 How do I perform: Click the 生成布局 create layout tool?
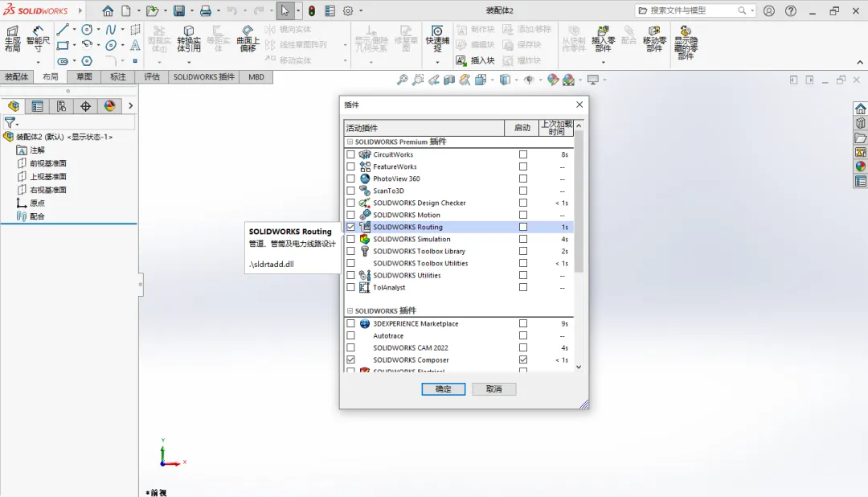[12, 39]
